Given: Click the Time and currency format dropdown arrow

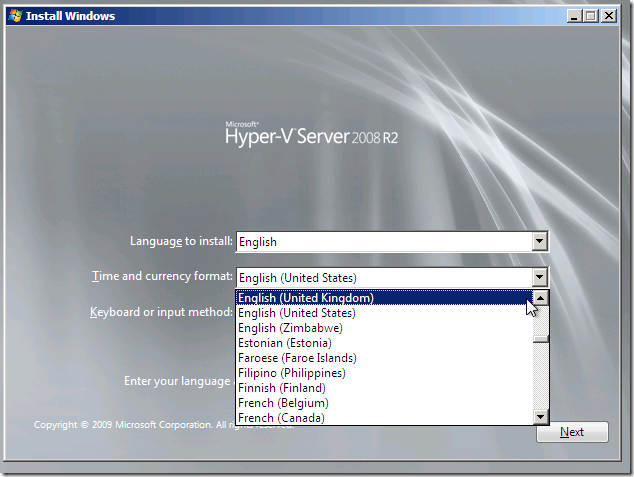Looking at the screenshot, I should [540, 277].
